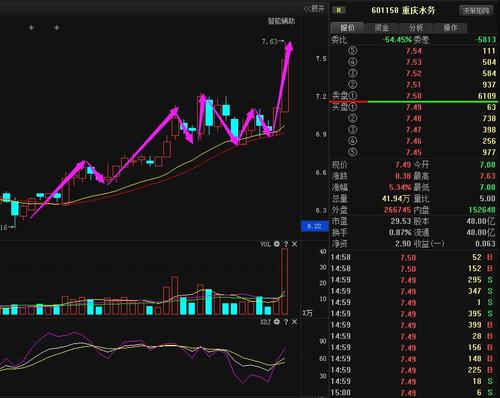The image size is (500, 398).
Task: Open VOL indicator help question mark
Action: pyautogui.click(x=286, y=244)
